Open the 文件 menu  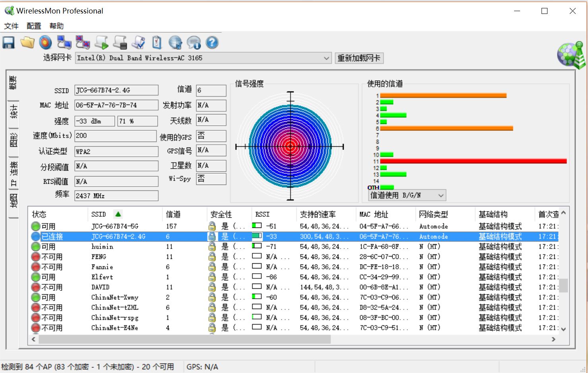click(x=12, y=26)
